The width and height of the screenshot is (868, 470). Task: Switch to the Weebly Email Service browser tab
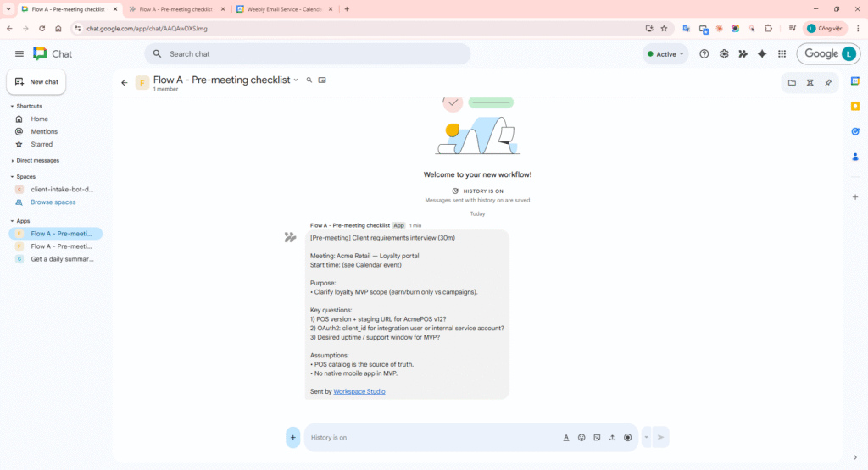coord(284,9)
